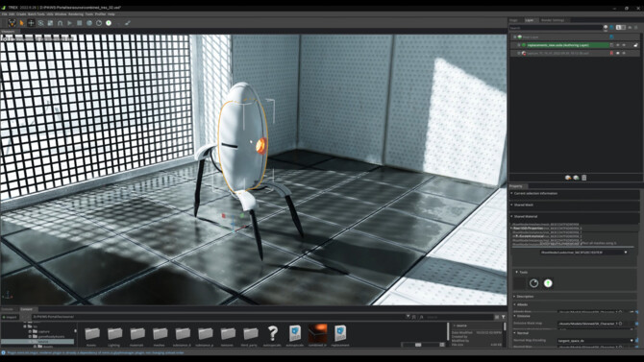Select the orange arrow selection tool

[21, 23]
